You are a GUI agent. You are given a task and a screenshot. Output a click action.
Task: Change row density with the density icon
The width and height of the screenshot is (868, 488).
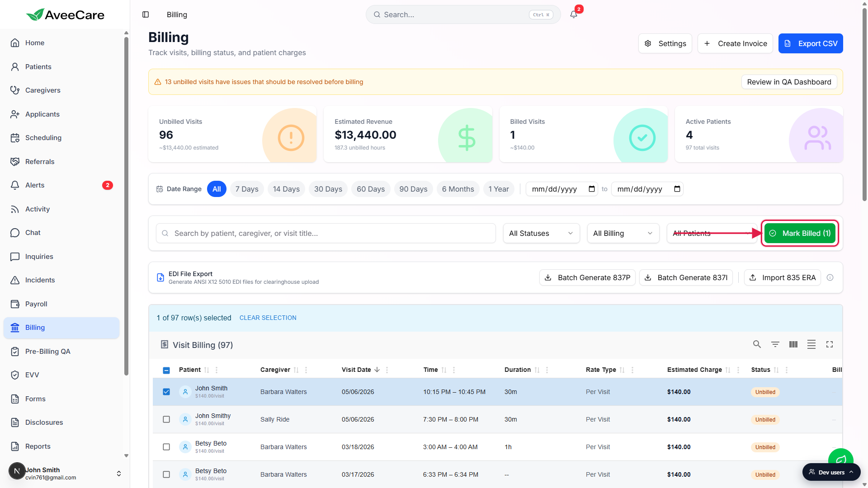click(811, 344)
